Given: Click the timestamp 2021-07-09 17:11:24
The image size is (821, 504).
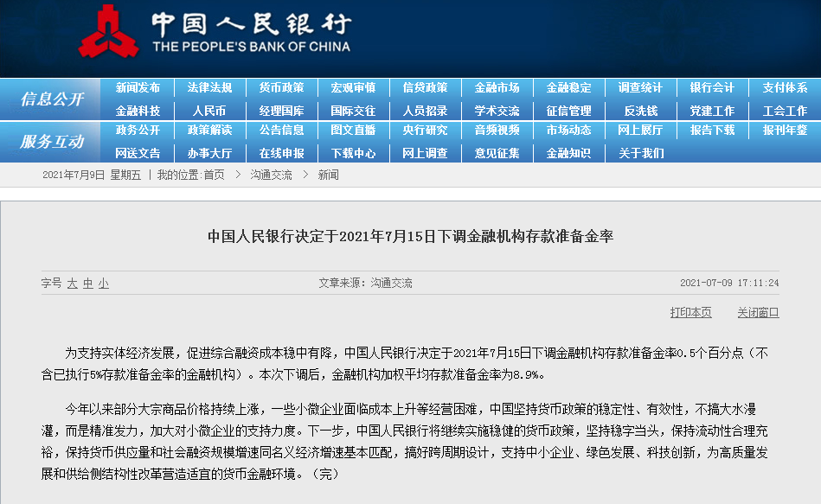Looking at the screenshot, I should tap(729, 284).
